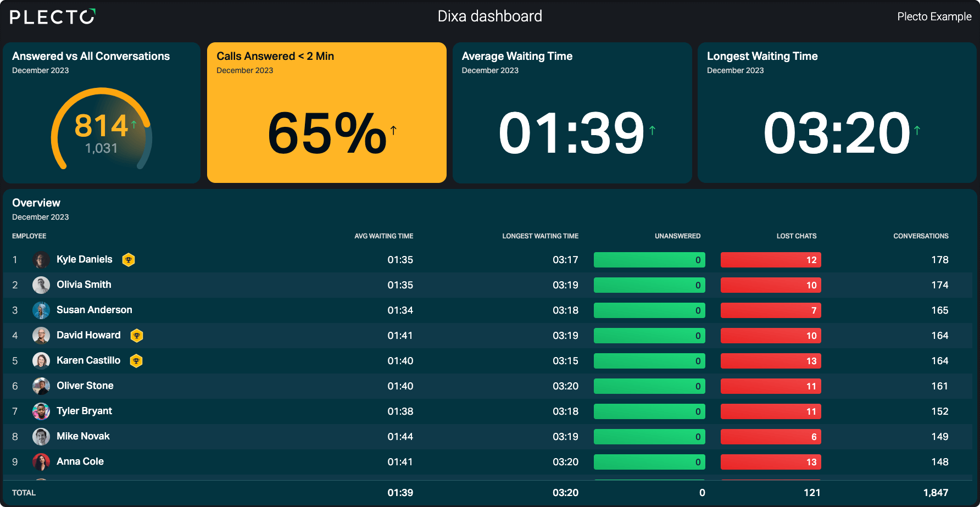Screen dimensions: 980x507
Task: Click Kyle Daniels' trophy badge
Action: coord(129,260)
